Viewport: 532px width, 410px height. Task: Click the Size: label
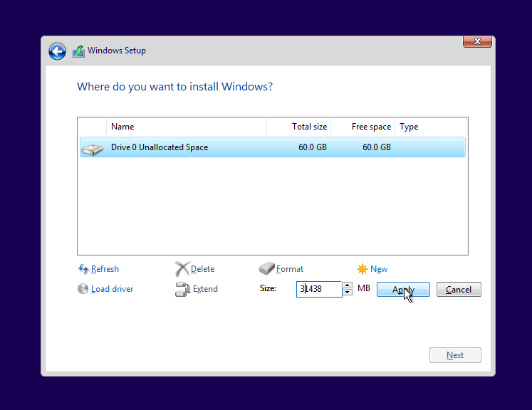point(268,288)
